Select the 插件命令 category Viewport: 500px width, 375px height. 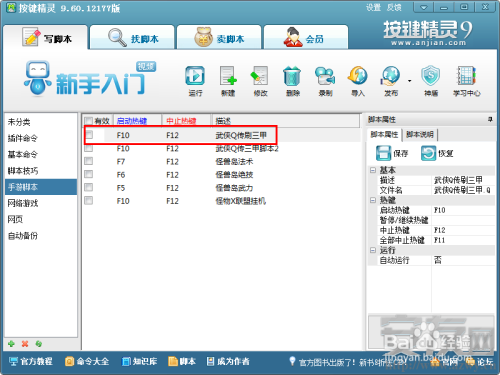(x=41, y=138)
